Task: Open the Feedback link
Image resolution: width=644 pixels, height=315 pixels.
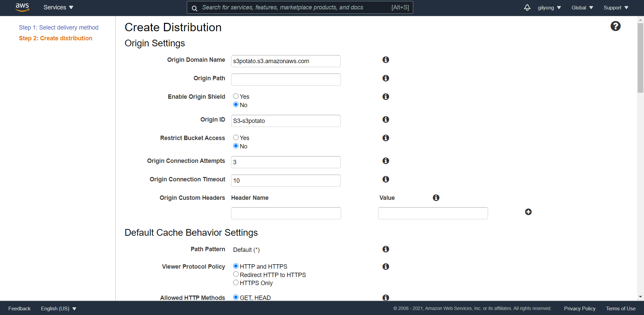Action: (x=19, y=309)
